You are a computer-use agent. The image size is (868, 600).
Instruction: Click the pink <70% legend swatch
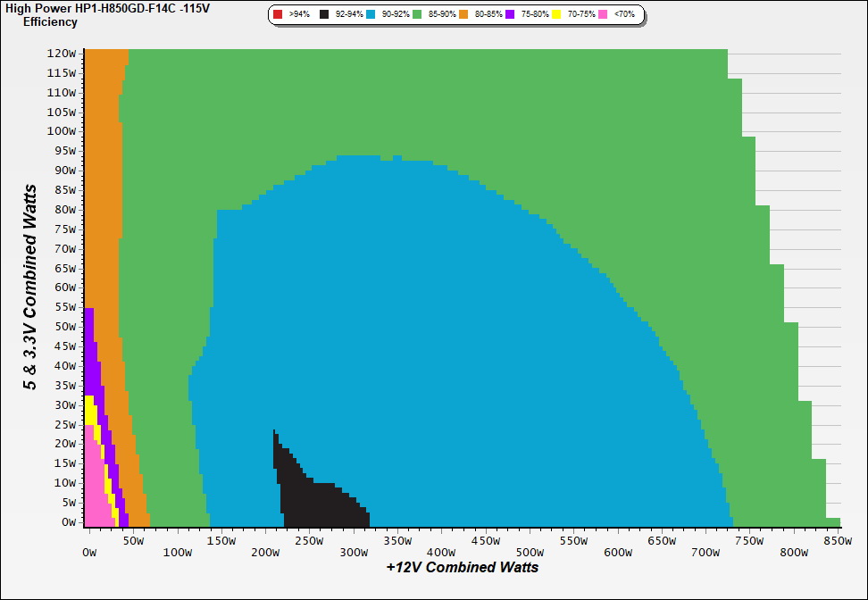click(603, 15)
